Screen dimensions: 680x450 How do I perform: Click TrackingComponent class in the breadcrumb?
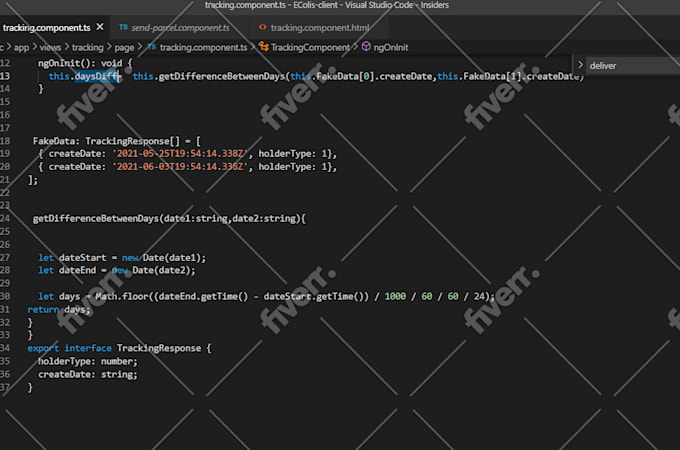(x=310, y=47)
